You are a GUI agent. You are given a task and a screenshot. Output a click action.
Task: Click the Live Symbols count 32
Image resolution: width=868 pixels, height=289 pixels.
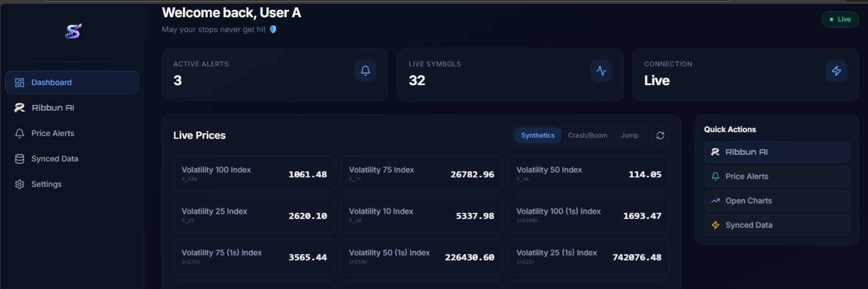(x=417, y=81)
